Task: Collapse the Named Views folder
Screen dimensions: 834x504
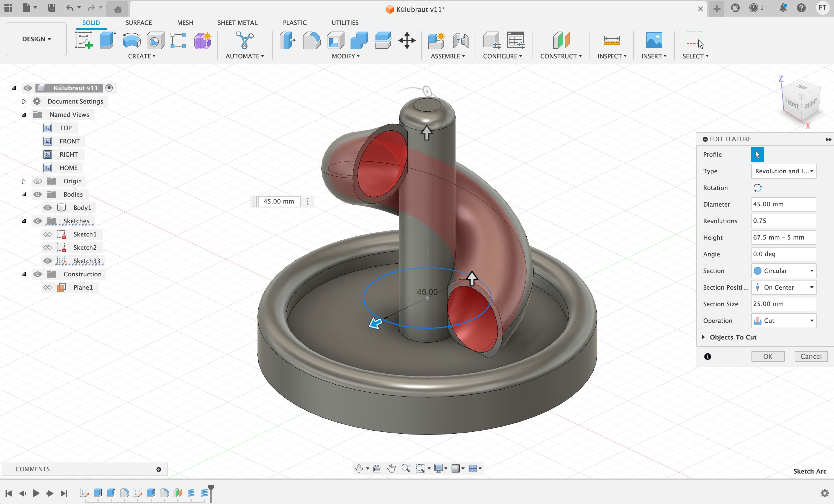Action: point(24,115)
